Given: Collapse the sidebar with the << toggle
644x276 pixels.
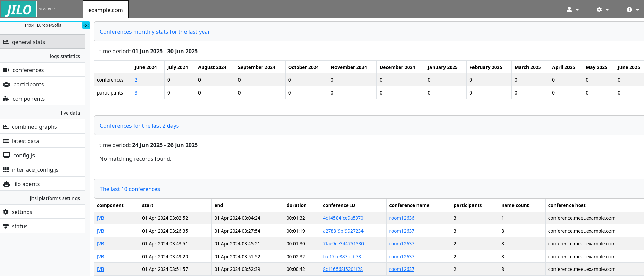Looking at the screenshot, I should (x=86, y=25).
